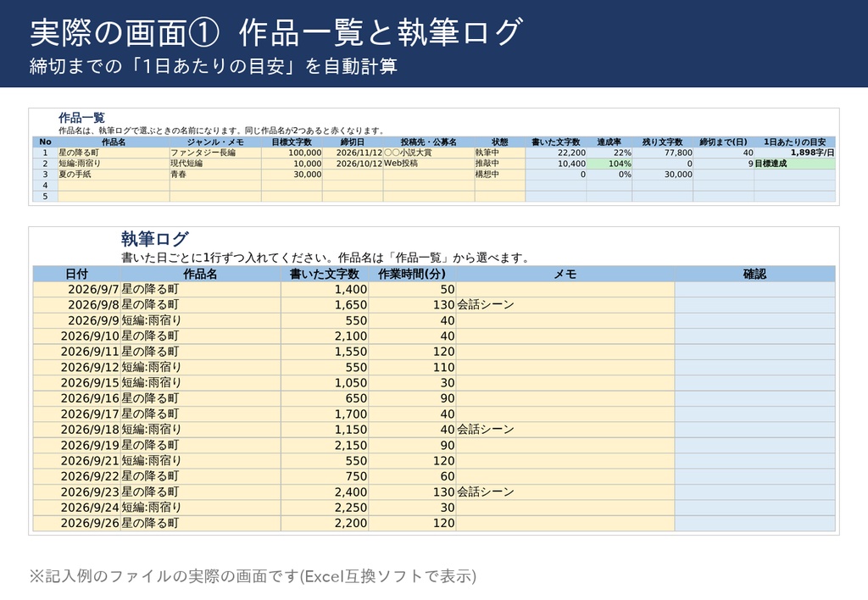Select the 2026/9/26 date cell
This screenshot has height=600, width=868.
pyautogui.click(x=76, y=523)
